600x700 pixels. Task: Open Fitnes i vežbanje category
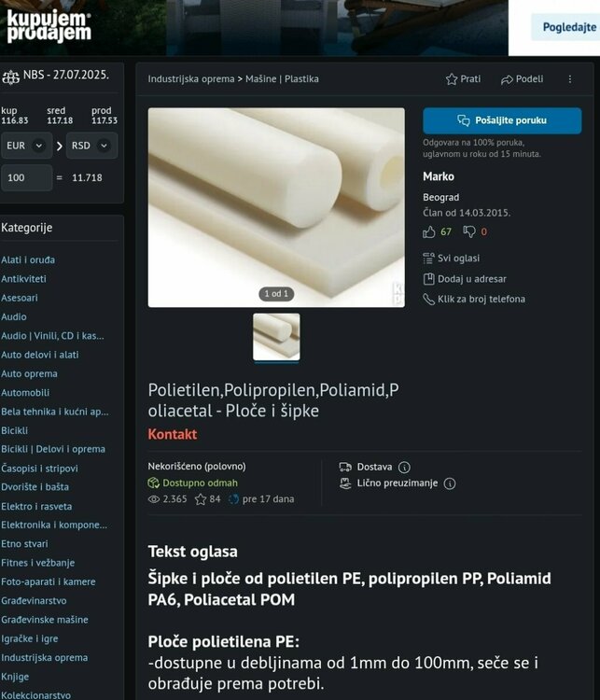38,563
